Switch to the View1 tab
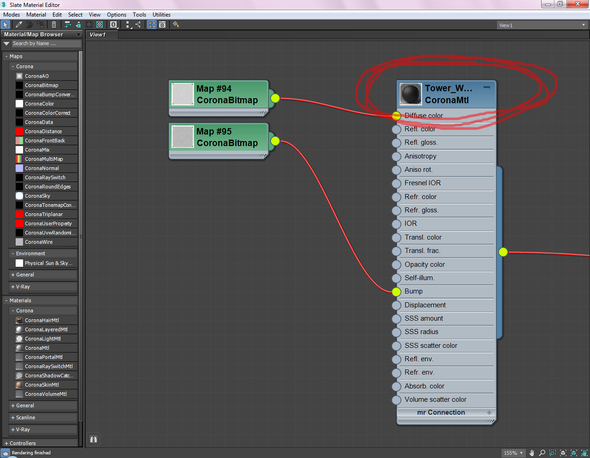Viewport: 590px width, 458px height. (x=98, y=35)
